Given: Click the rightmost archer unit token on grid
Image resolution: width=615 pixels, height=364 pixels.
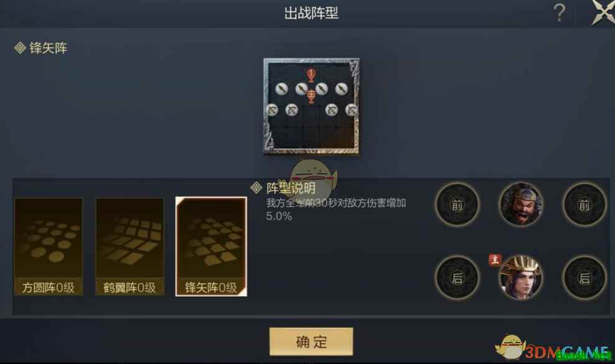Looking at the screenshot, I should [x=352, y=111].
